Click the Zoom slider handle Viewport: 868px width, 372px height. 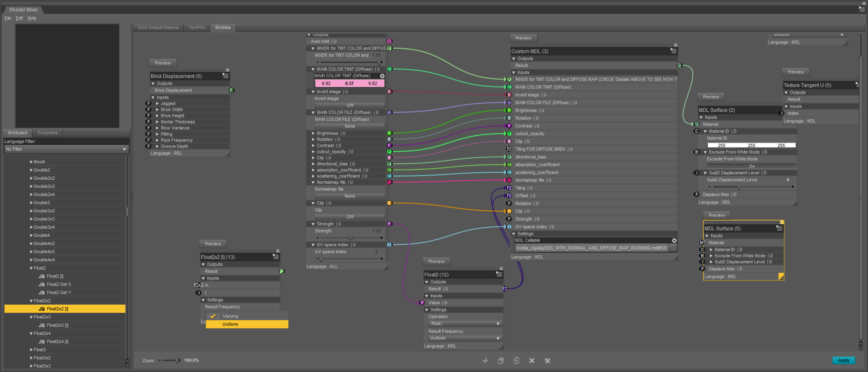177,360
